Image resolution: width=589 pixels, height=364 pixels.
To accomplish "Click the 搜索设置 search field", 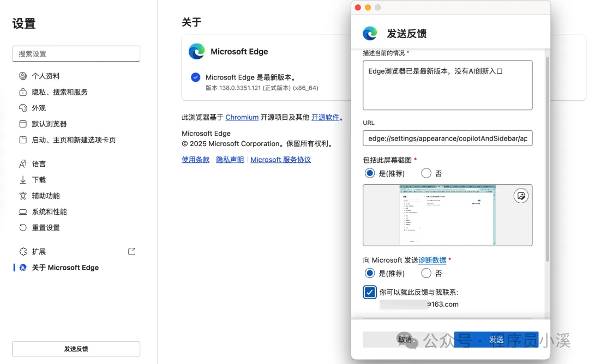I will 76,53.
